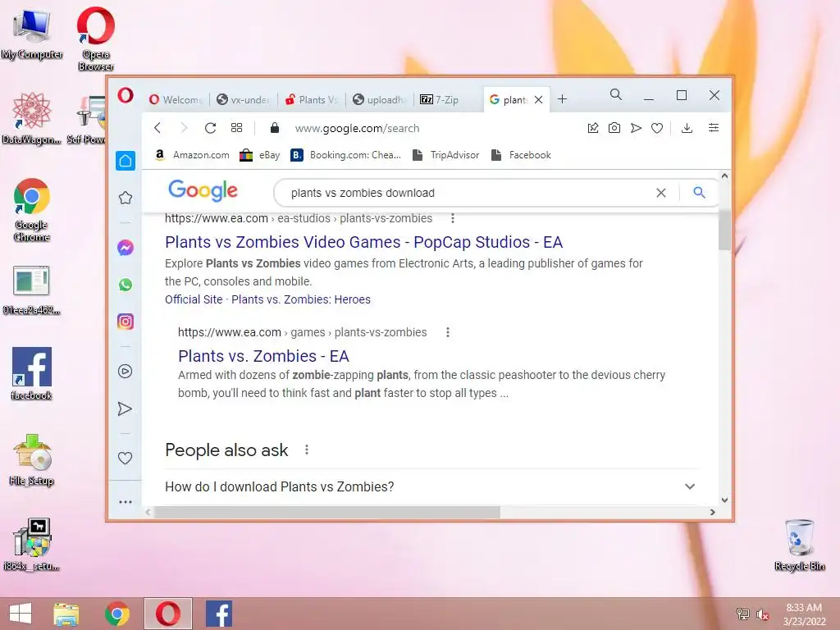
Task: Select the My Computer desktop icon
Action: 32,33
